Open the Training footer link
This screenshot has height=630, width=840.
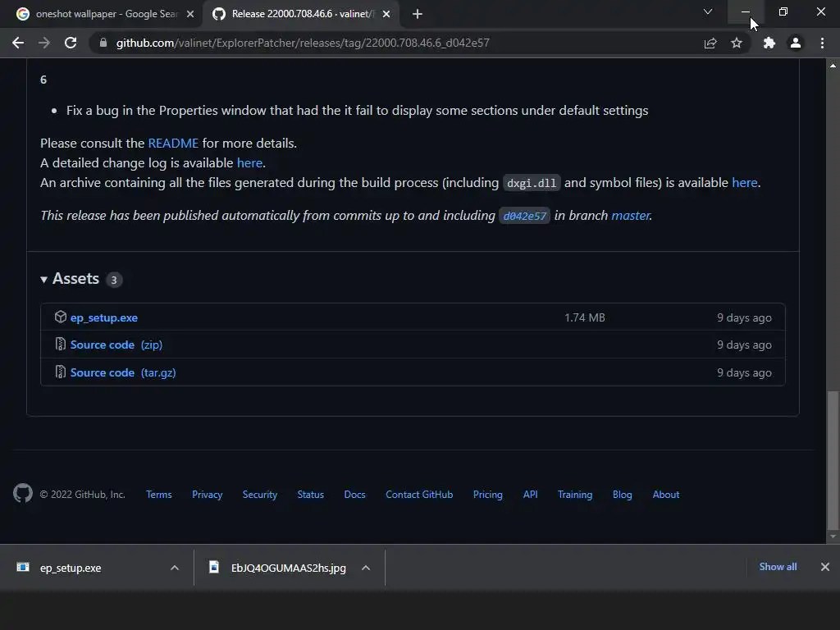[575, 495]
